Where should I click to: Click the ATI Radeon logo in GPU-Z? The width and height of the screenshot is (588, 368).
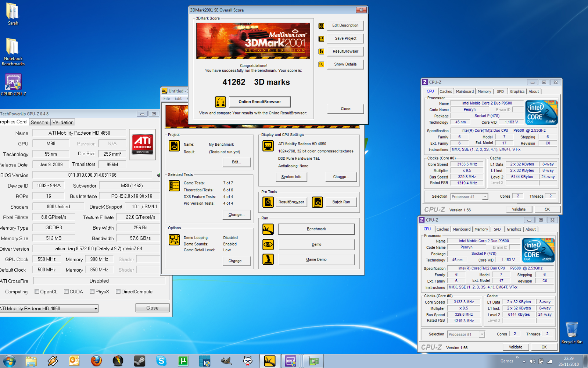click(x=143, y=144)
